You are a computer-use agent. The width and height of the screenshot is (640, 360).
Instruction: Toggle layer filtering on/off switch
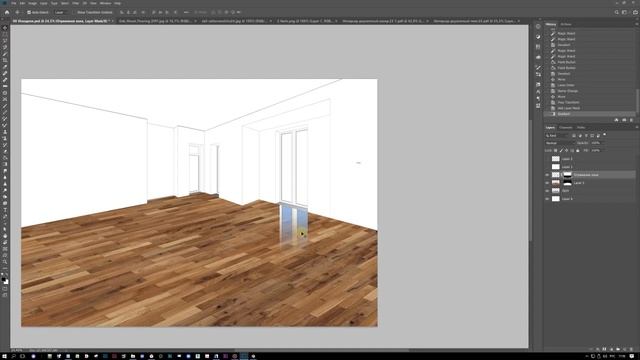tap(604, 135)
